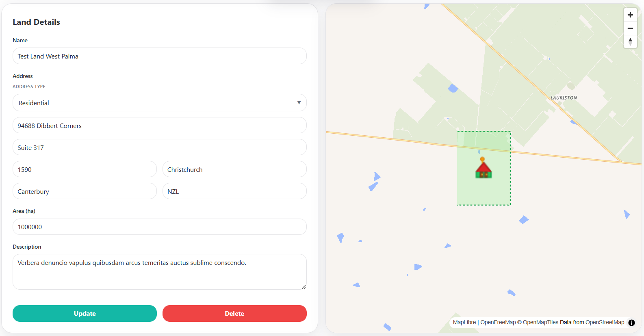The width and height of the screenshot is (644, 336).
Task: Toggle the map attribution info icon
Action: (631, 323)
